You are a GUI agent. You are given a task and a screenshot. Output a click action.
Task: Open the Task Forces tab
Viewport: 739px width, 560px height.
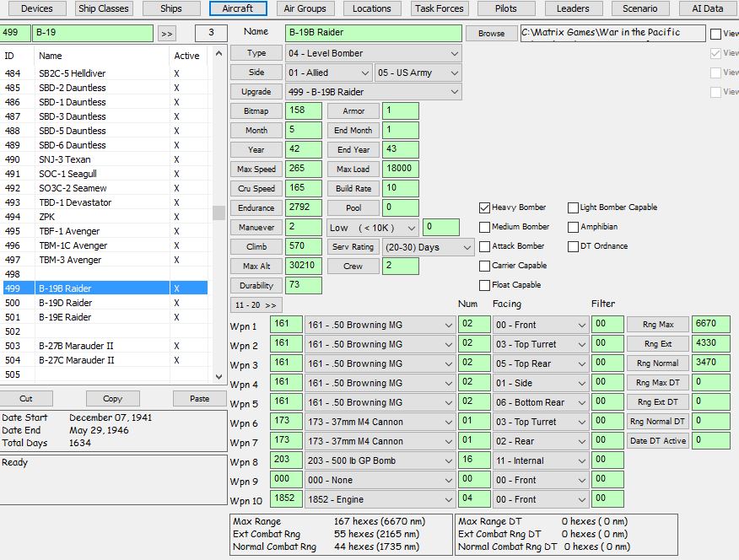[440, 8]
